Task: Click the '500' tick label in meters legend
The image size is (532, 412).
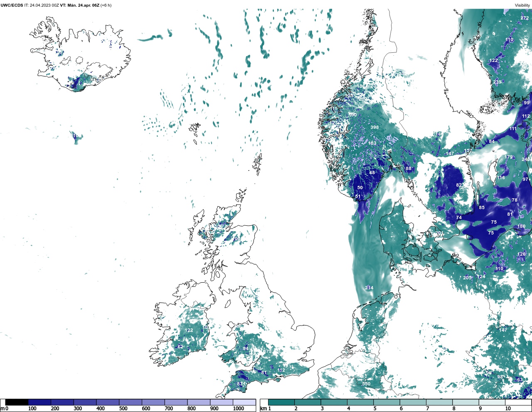Action: coord(123,409)
